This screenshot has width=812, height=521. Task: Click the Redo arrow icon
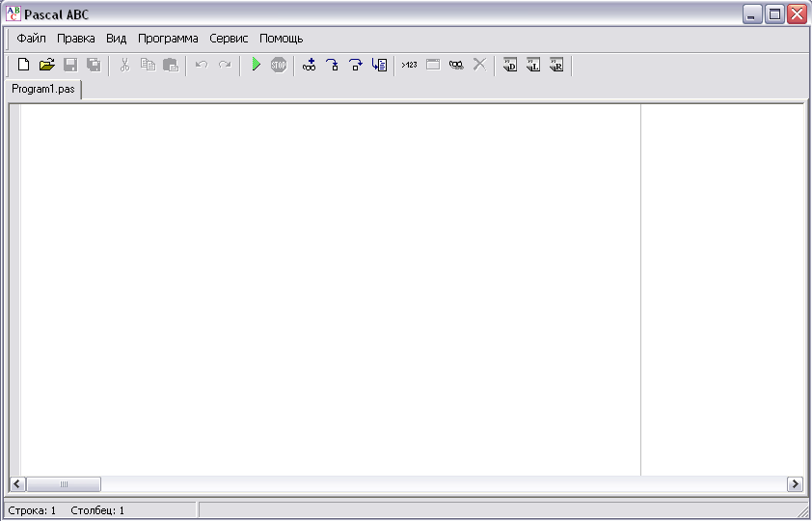tap(225, 65)
